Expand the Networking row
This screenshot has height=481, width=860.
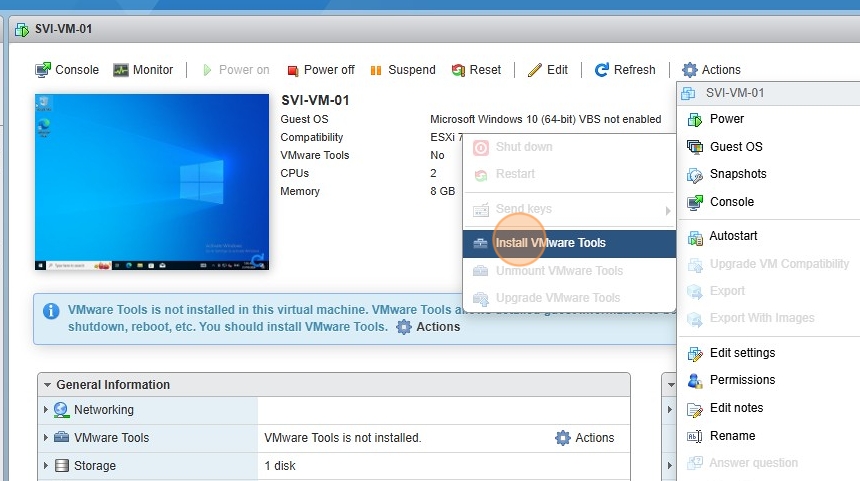46,409
